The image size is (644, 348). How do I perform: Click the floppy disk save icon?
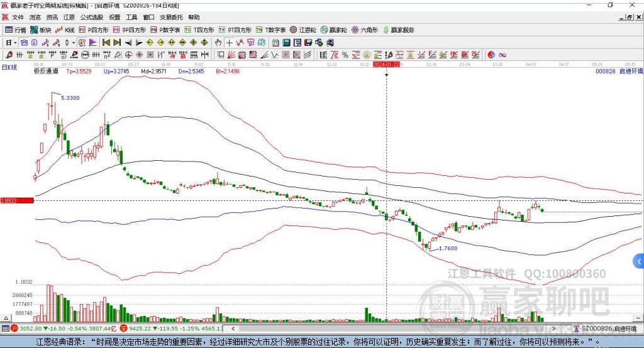coord(308,43)
